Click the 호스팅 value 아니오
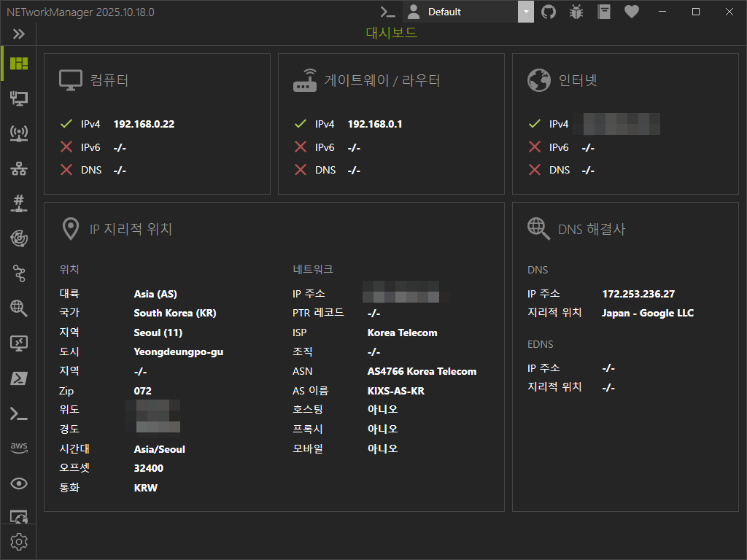747x560 pixels. [x=382, y=410]
